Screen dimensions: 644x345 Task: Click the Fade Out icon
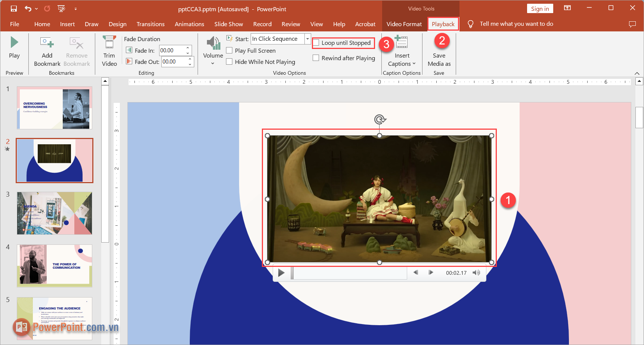(x=129, y=61)
